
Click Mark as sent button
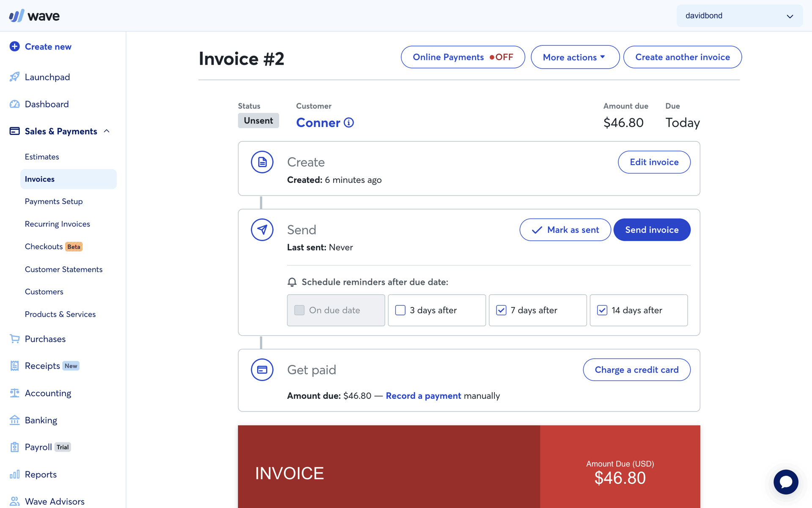point(565,230)
